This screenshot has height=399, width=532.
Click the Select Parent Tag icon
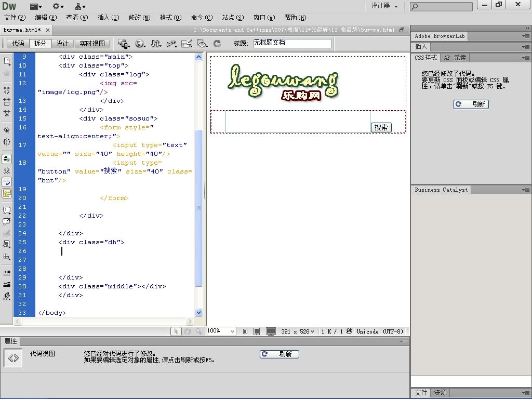point(7,130)
